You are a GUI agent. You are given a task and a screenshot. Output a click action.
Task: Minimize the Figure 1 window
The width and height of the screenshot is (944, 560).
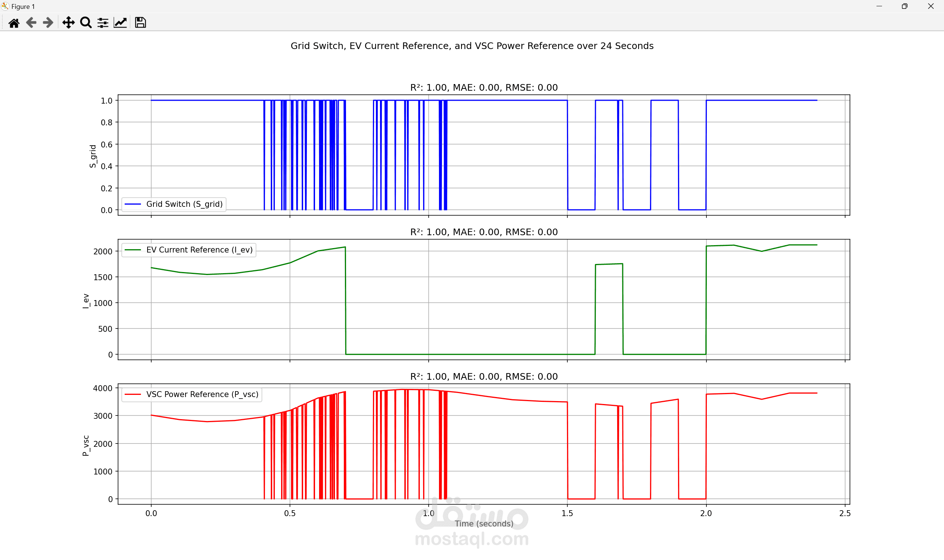pos(879,6)
